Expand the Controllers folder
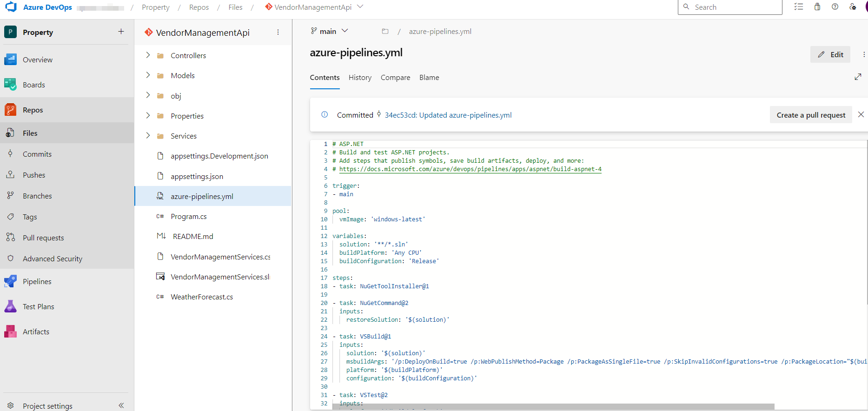The width and height of the screenshot is (868, 411). pos(148,55)
